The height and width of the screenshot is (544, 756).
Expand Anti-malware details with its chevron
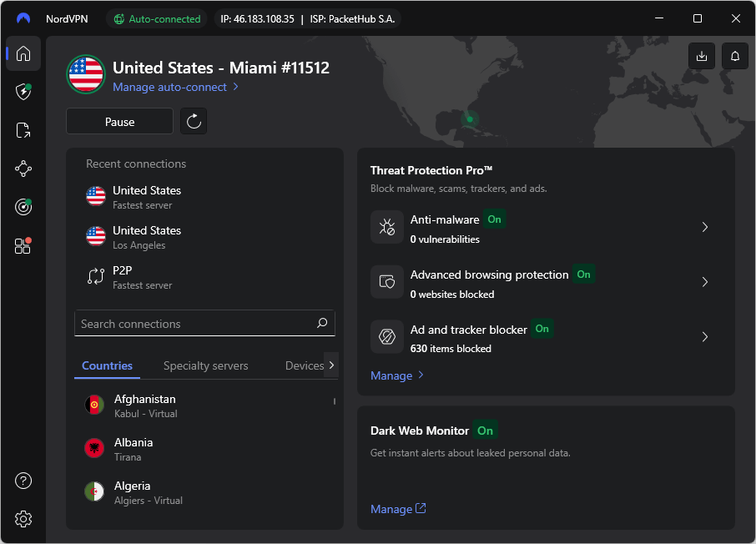pyautogui.click(x=705, y=227)
